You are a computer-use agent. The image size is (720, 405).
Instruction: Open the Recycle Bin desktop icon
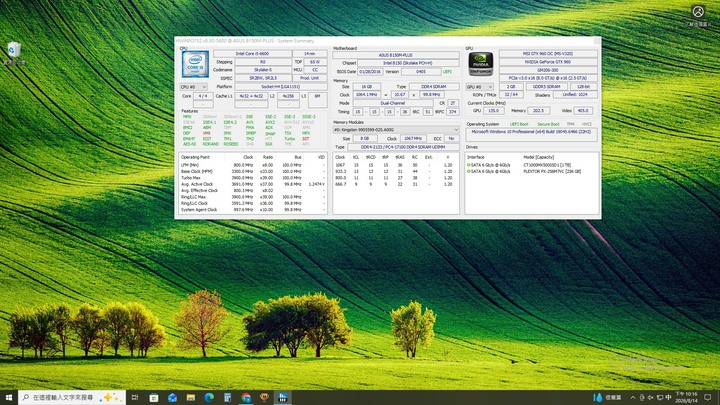click(14, 53)
